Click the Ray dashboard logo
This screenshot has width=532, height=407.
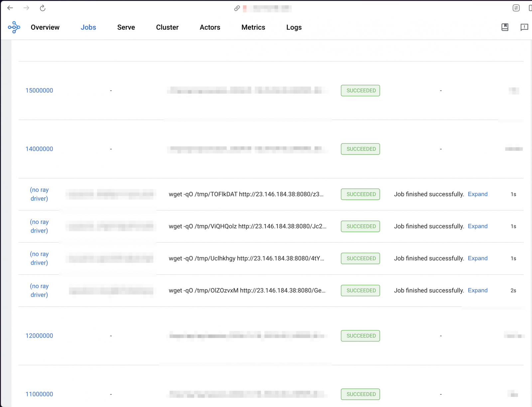click(14, 27)
